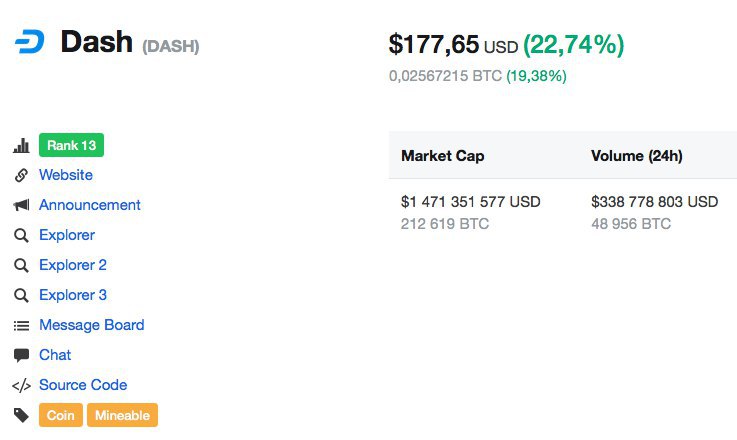Open the Announcement link
737x440 pixels.
pos(90,205)
